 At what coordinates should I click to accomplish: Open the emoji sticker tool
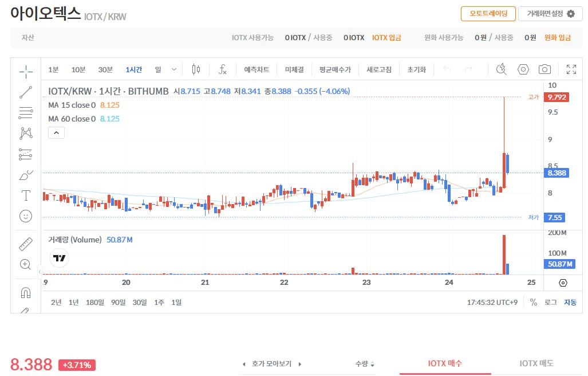click(x=26, y=216)
